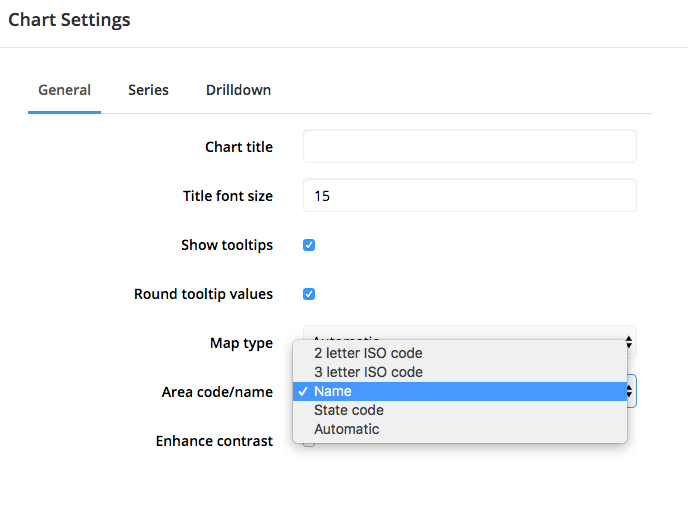
Task: Select the 'Name' option in dropdown
Action: tap(460, 391)
